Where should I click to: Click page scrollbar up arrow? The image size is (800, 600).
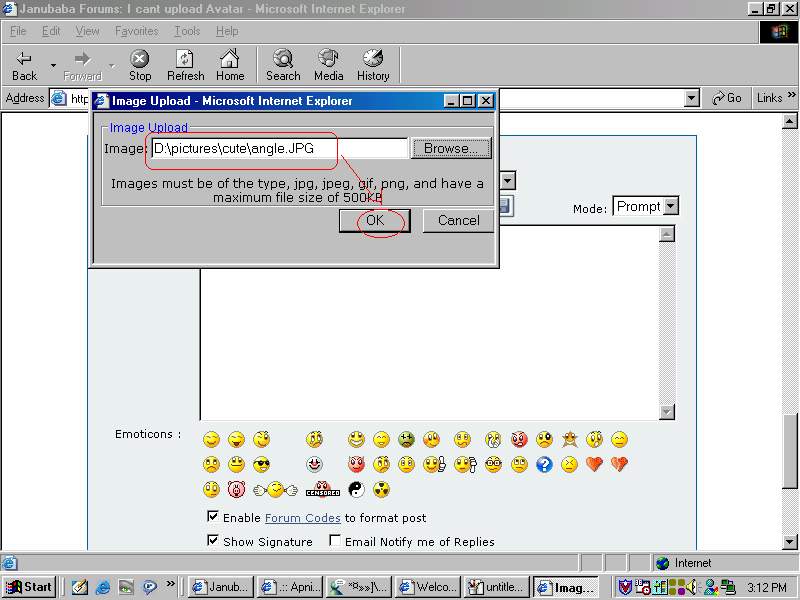click(x=789, y=121)
